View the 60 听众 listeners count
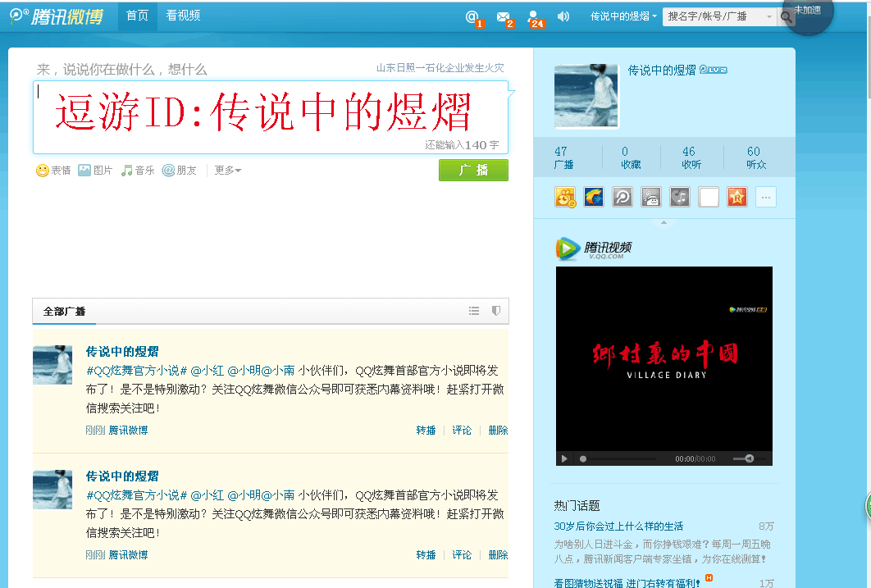This screenshot has width=871, height=588. coord(756,157)
